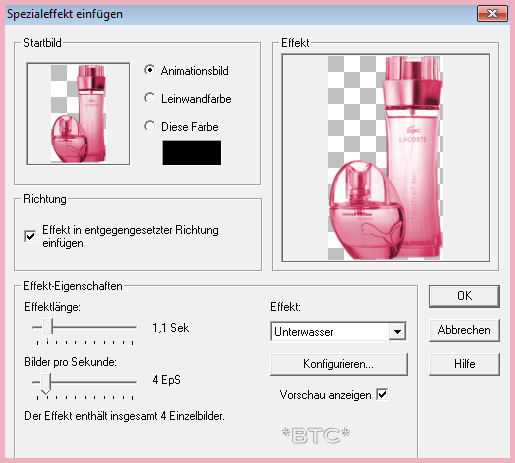
Task: Uncheck Vorschau anzeigen checkbox
Action: tap(382, 394)
